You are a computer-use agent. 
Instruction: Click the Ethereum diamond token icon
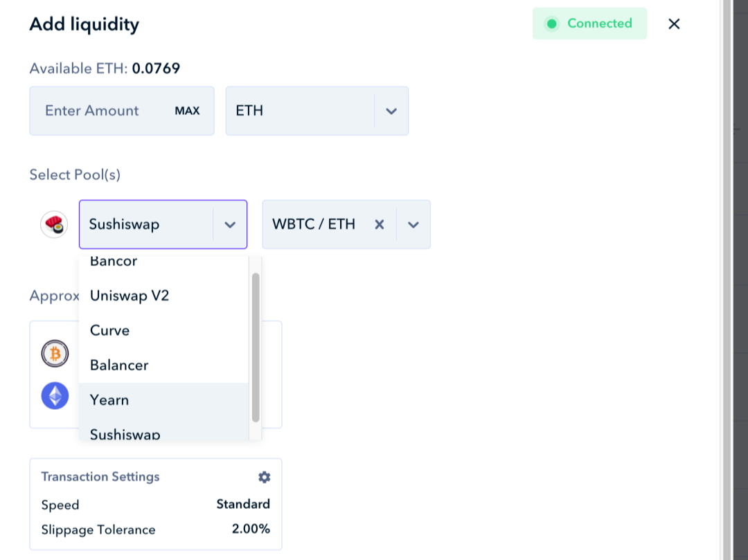[x=55, y=396]
